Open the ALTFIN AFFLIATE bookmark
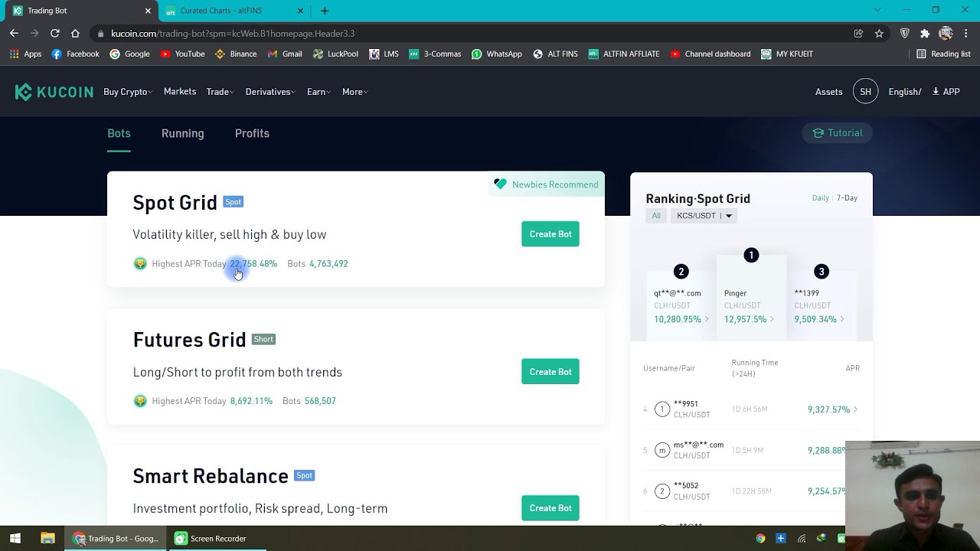Viewport: 980px width, 551px height. coord(624,54)
